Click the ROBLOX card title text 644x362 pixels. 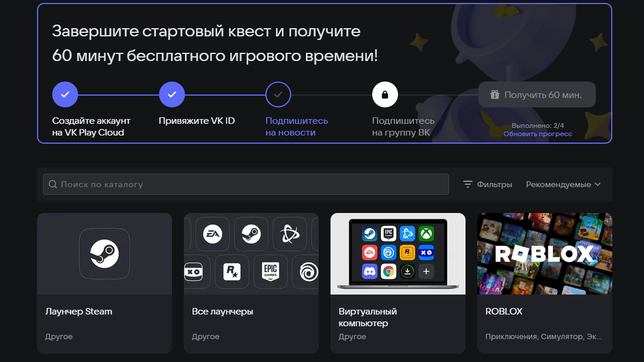coord(504,312)
